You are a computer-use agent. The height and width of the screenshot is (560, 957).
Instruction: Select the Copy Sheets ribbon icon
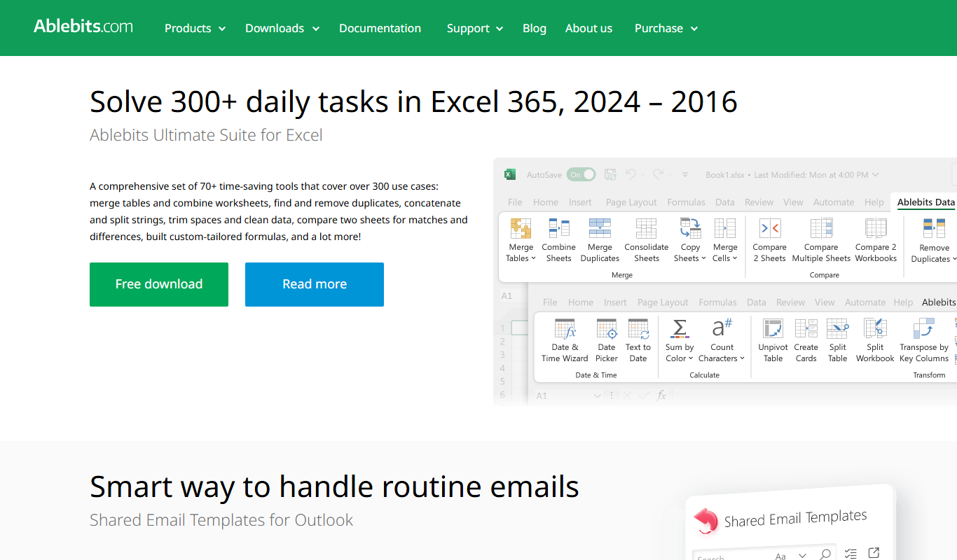[690, 229]
